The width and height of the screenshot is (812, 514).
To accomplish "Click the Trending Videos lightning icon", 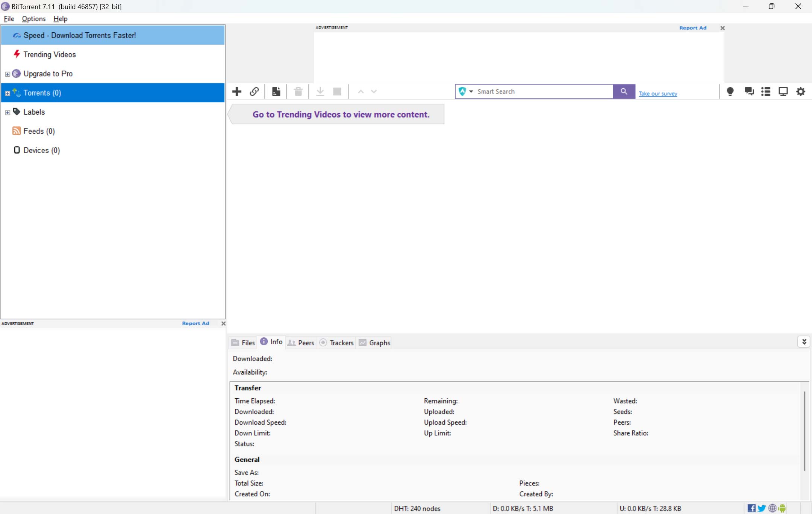I will click(17, 54).
